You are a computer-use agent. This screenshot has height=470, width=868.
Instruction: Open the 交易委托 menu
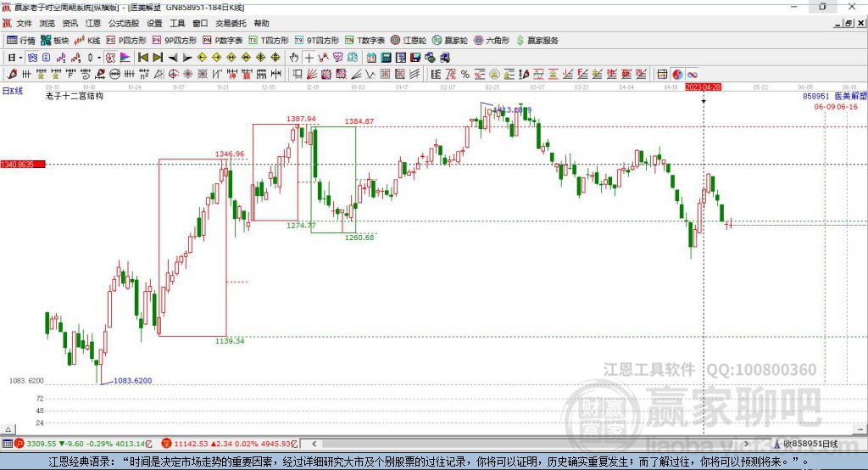[x=231, y=24]
